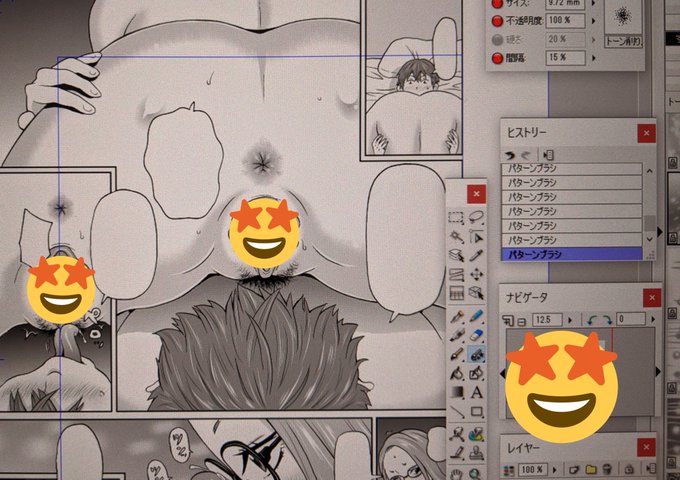This screenshot has height=480, width=680.
Task: Open the arrow next to interval 15 %
Action: [x=594, y=58]
